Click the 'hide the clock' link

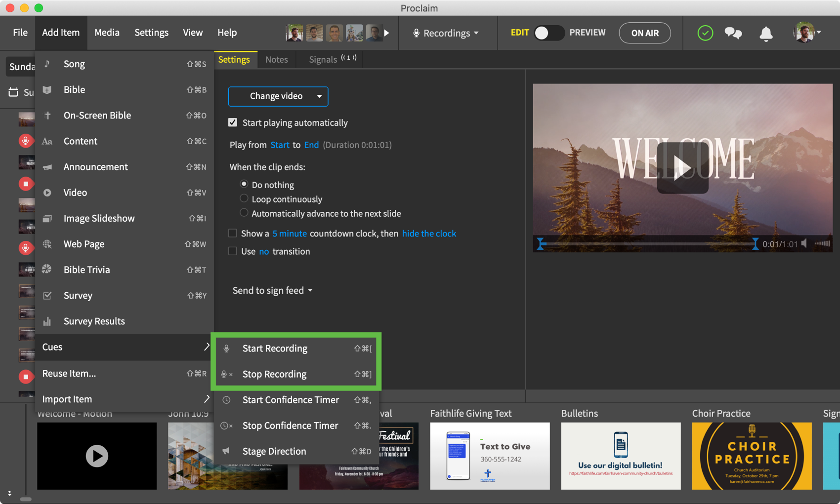click(x=428, y=233)
